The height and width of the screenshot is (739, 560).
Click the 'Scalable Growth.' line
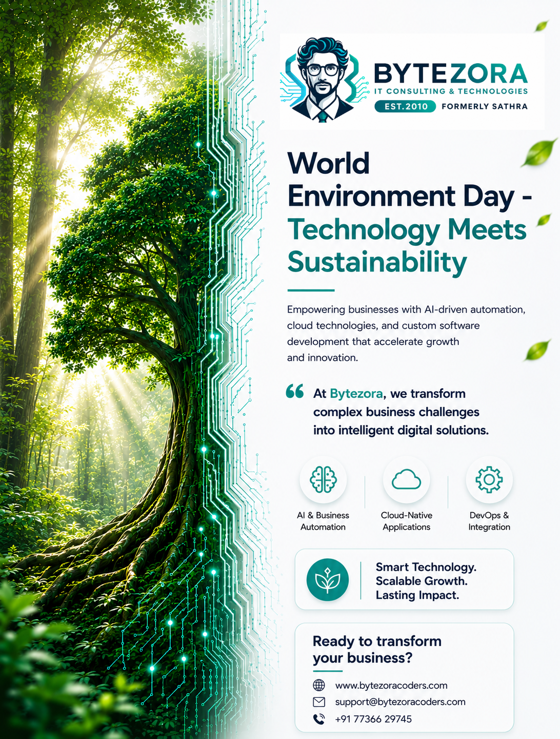click(x=422, y=581)
